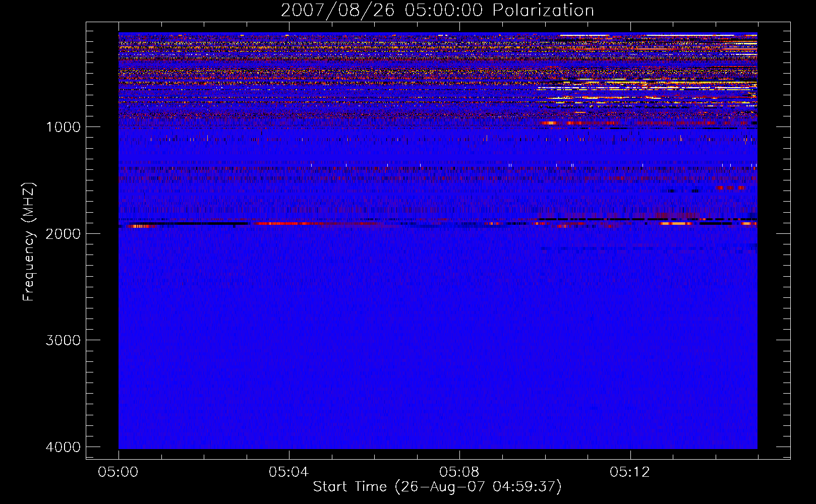Image resolution: width=816 pixels, height=504 pixels.
Task: Select the 'Frequency (MHZ)' y-axis label
Action: [x=29, y=242]
